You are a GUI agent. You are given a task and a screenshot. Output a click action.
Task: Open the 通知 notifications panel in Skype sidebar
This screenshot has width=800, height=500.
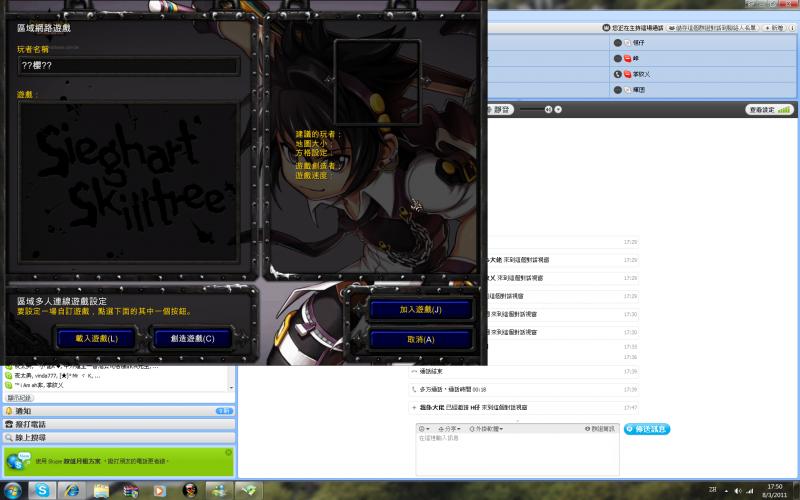(118, 411)
